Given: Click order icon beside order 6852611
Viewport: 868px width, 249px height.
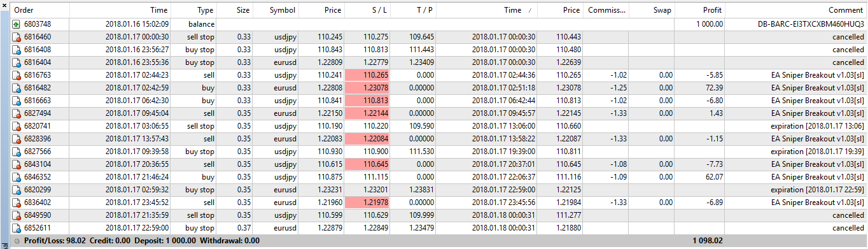Looking at the screenshot, I should 16,228.
